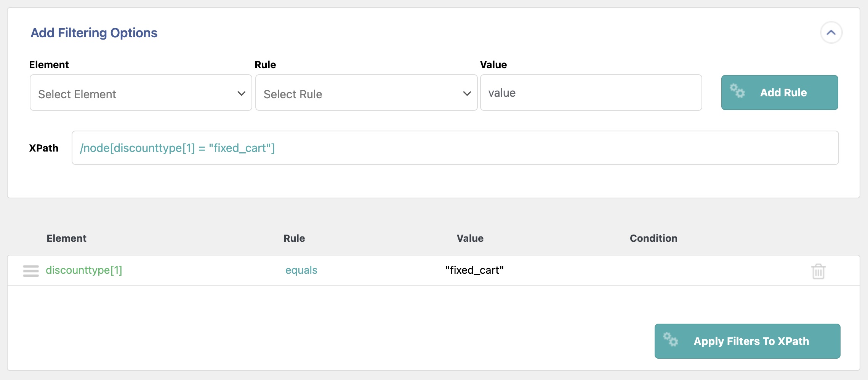Click into the Value input field
This screenshot has height=380, width=868.
coord(591,93)
